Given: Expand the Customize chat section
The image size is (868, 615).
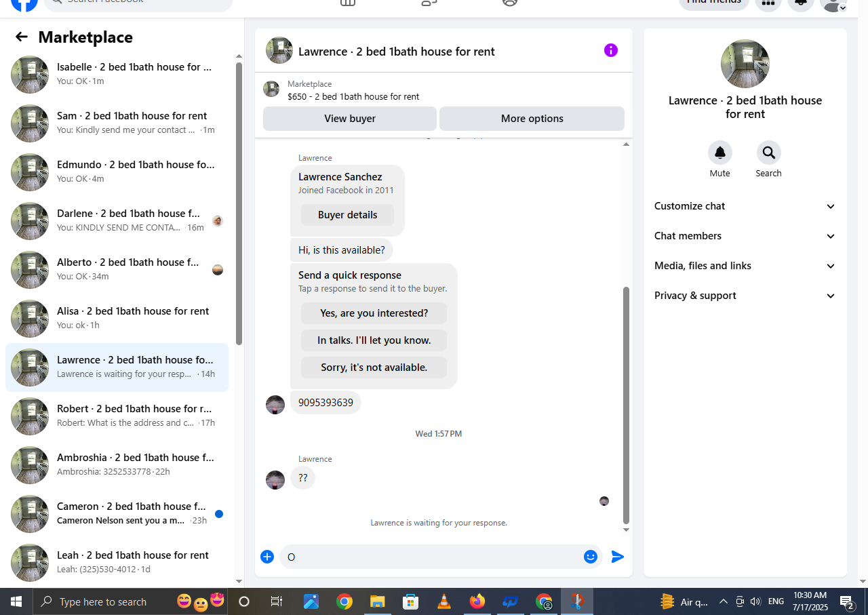Looking at the screenshot, I should click(745, 206).
